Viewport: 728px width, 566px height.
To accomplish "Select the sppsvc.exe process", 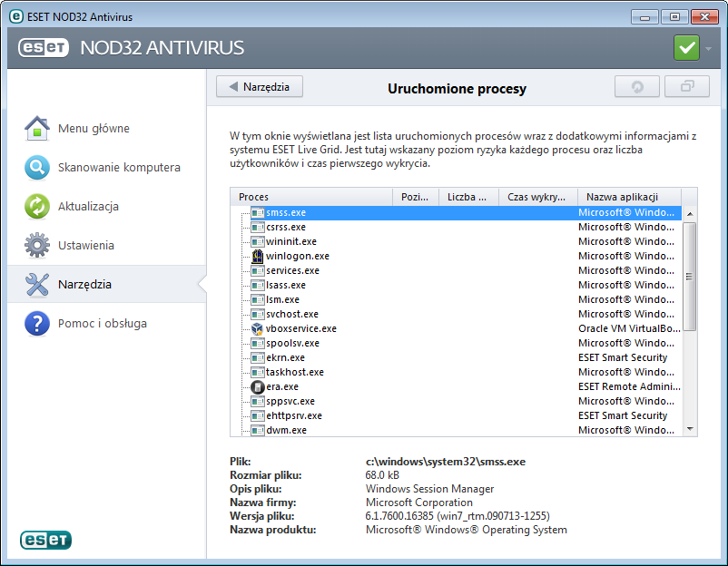I will coord(456,401).
